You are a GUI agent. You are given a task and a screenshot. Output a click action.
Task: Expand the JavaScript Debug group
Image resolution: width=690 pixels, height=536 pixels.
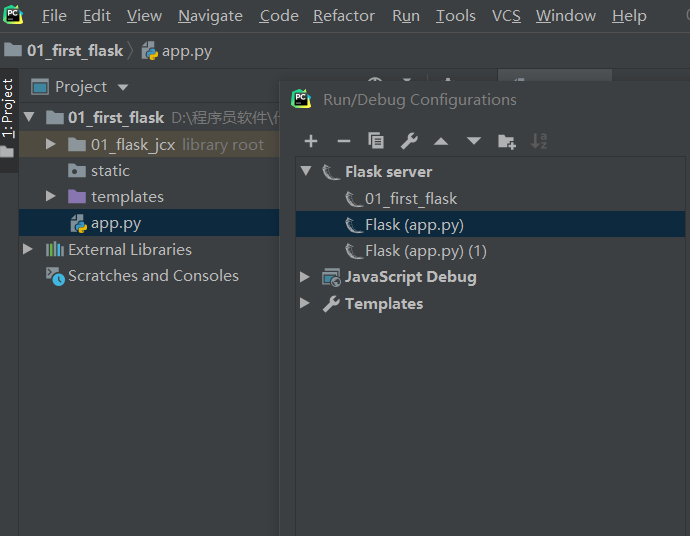(305, 276)
